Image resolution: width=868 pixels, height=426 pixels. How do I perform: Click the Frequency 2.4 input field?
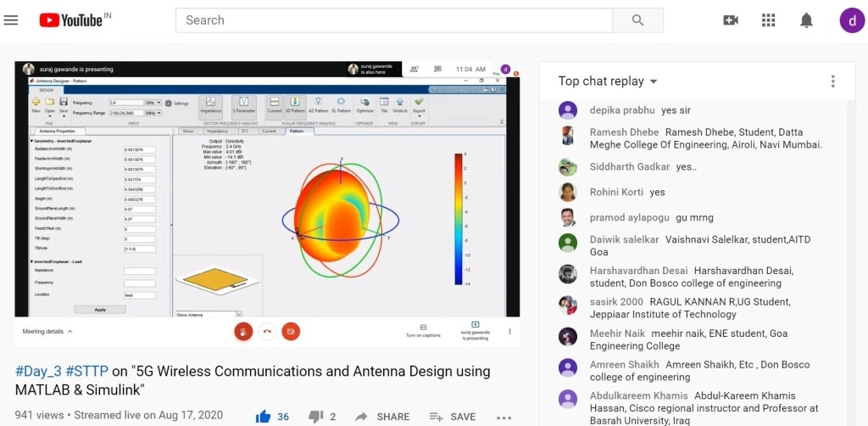point(126,103)
